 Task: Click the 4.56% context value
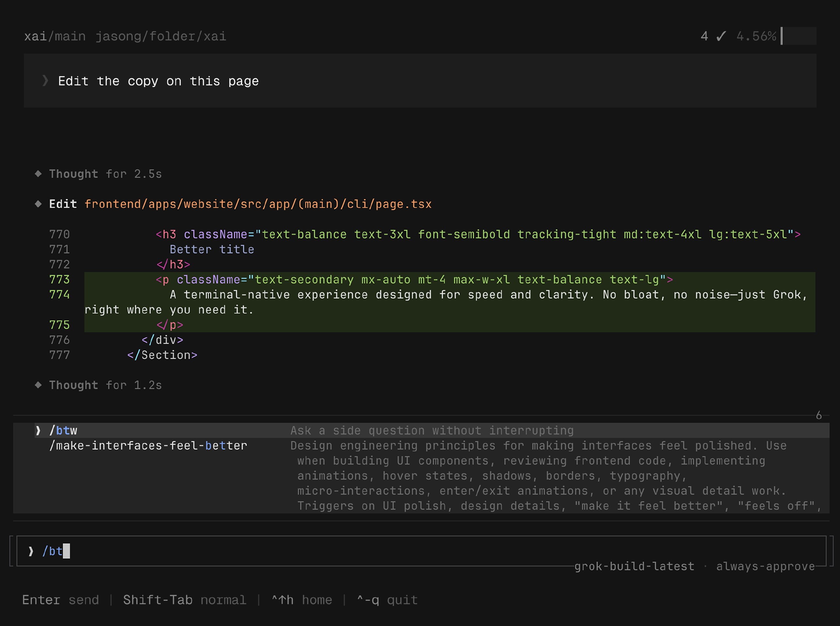click(x=756, y=36)
